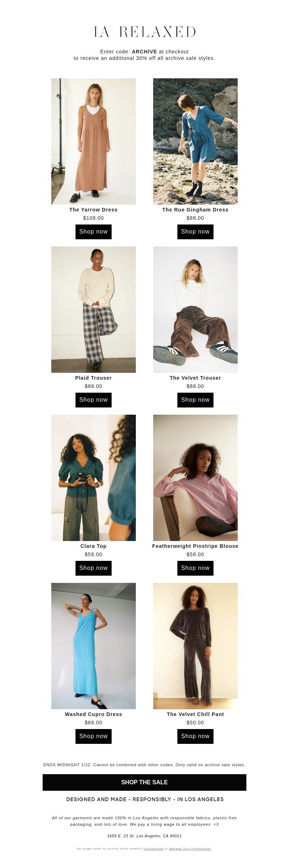Open the Clara Top product image
This screenshot has height=868, width=289.
pyautogui.click(x=94, y=478)
